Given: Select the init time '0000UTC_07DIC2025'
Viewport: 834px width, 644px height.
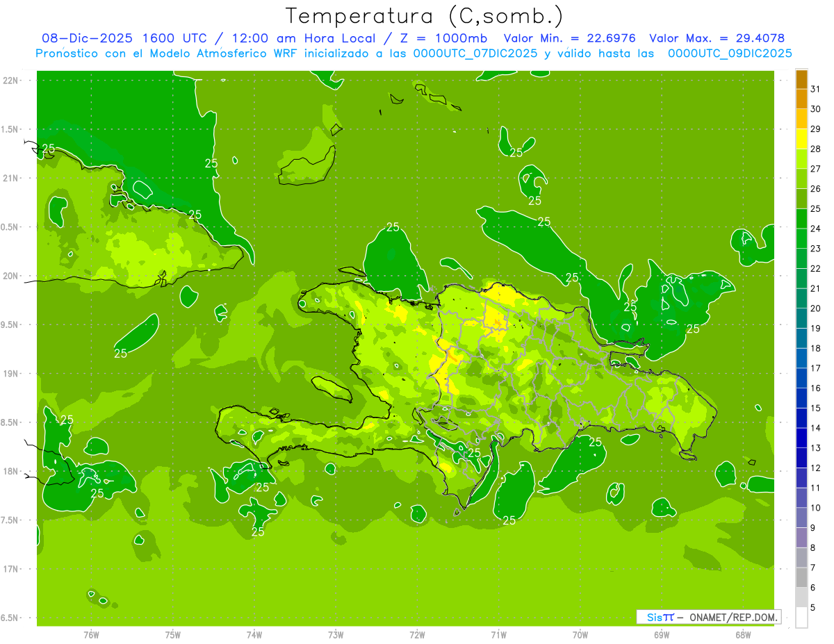Looking at the screenshot, I should point(475,53).
